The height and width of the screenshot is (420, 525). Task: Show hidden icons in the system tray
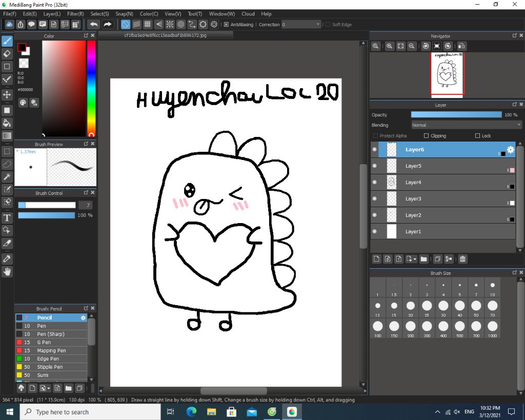click(437, 412)
